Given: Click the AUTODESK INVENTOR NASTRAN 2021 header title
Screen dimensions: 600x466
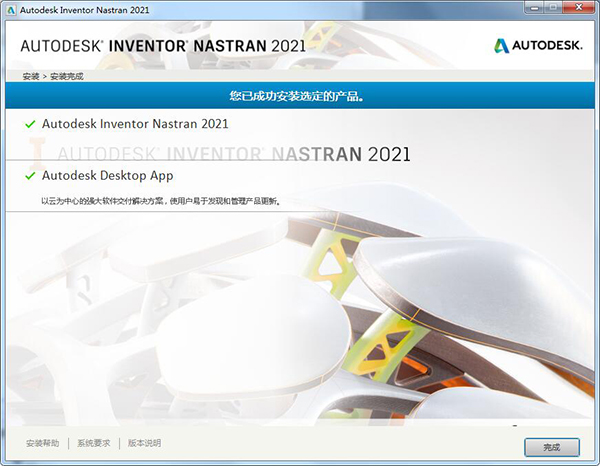Looking at the screenshot, I should (x=163, y=46).
